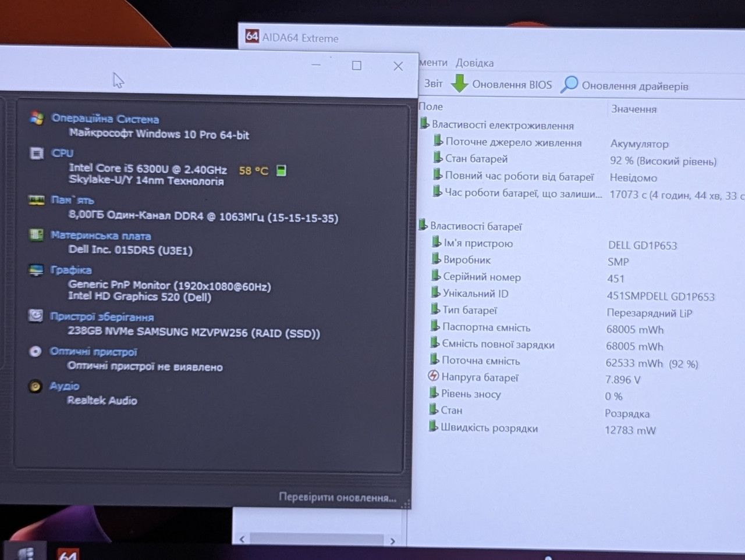745x560 pixels.
Task: Click the icon beside Швидкість розрядки
Action: point(433,427)
